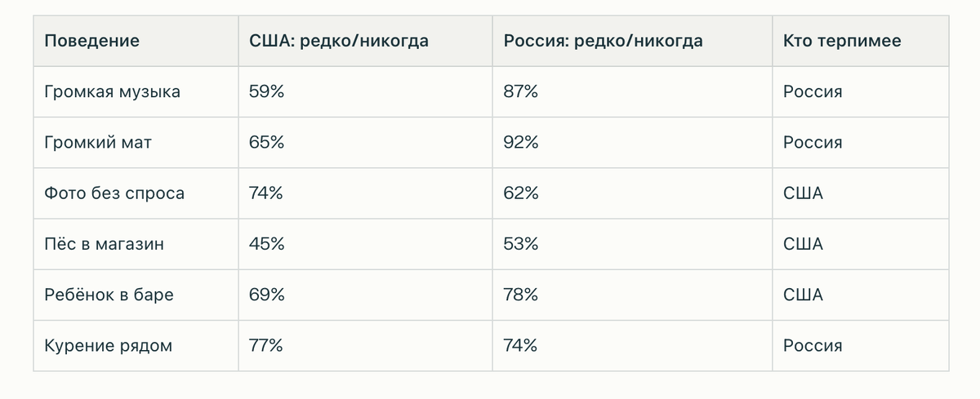Image resolution: width=980 pixels, height=399 pixels.
Task: Click the 74% value in Фото без спроса row
Action: tap(266, 193)
